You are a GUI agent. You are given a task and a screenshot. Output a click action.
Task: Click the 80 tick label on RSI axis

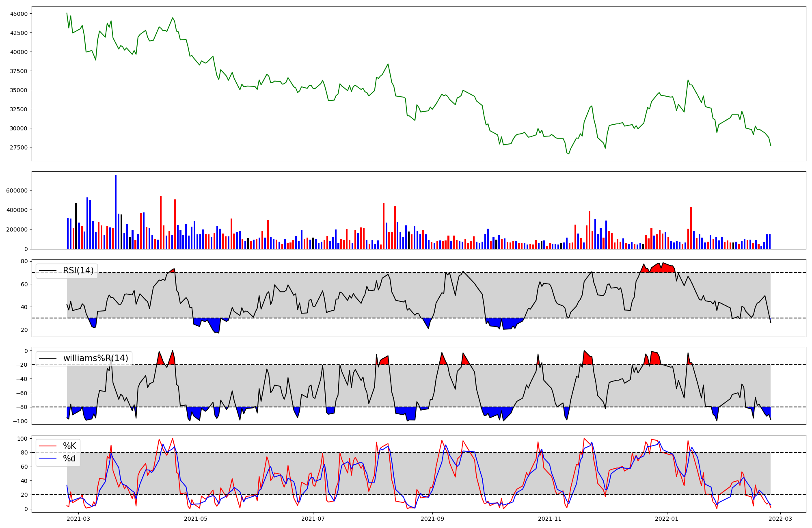coord(24,262)
